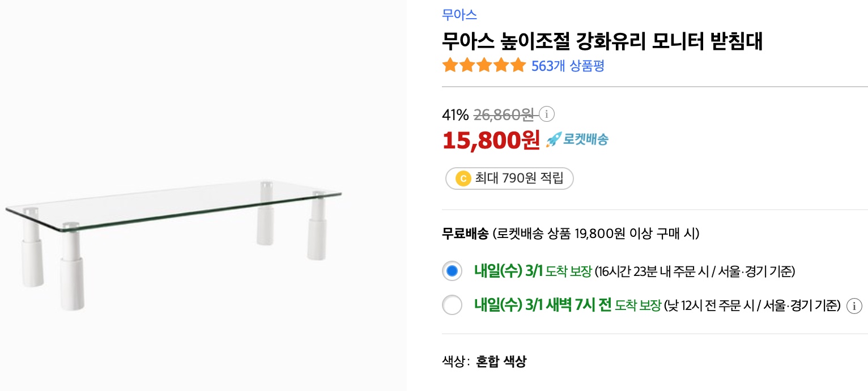The height and width of the screenshot is (391, 868).
Task: Click the info icon next to original price
Action: point(546,114)
